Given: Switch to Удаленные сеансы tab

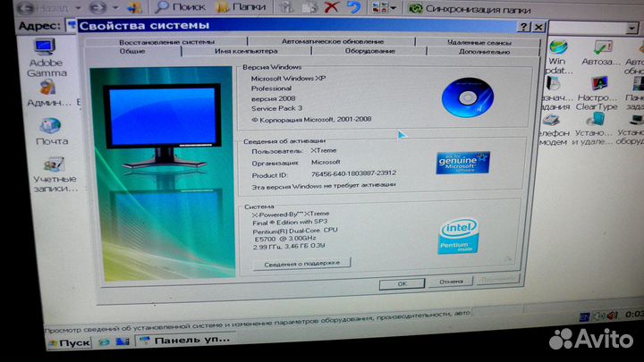Looking at the screenshot, I should (x=479, y=42).
